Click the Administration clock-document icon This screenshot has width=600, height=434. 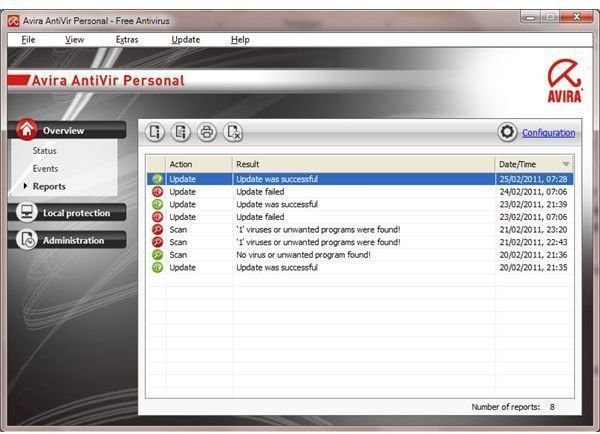click(x=27, y=240)
